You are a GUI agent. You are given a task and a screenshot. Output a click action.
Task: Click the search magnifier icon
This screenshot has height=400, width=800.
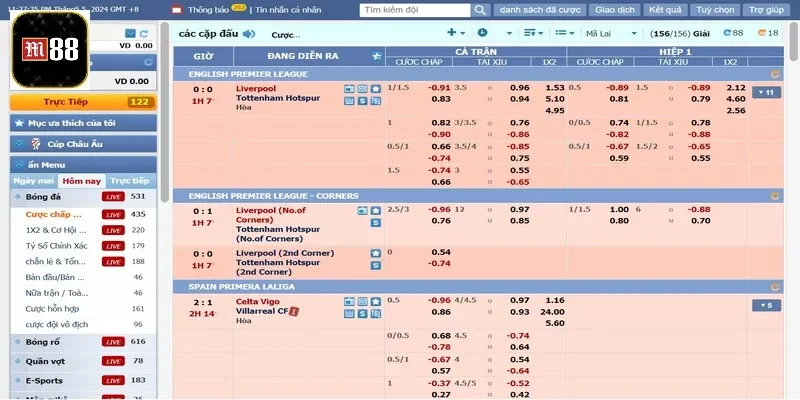pyautogui.click(x=480, y=10)
